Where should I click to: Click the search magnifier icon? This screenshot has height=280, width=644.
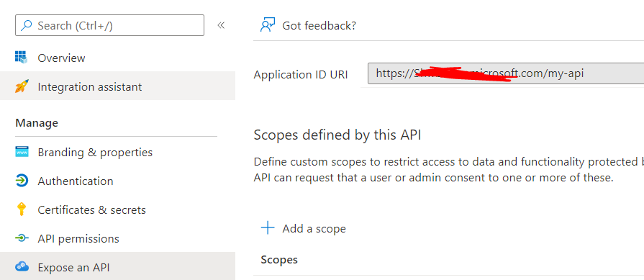tap(27, 25)
